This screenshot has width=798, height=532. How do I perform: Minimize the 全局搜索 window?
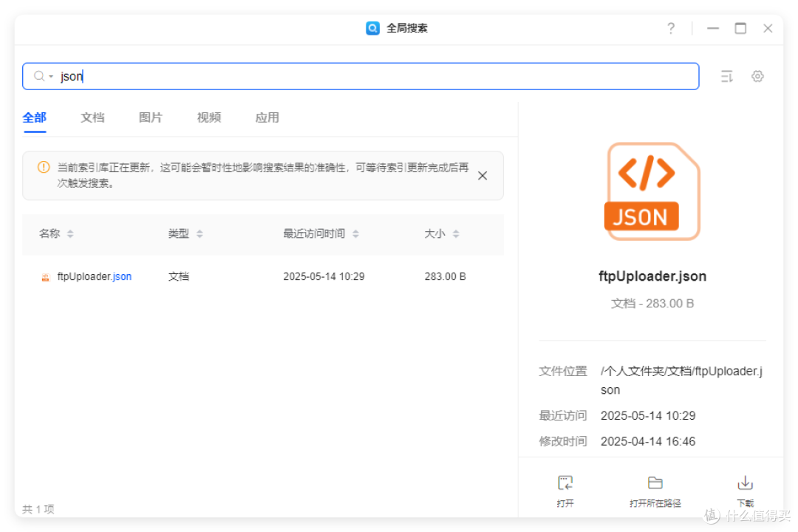(712, 28)
